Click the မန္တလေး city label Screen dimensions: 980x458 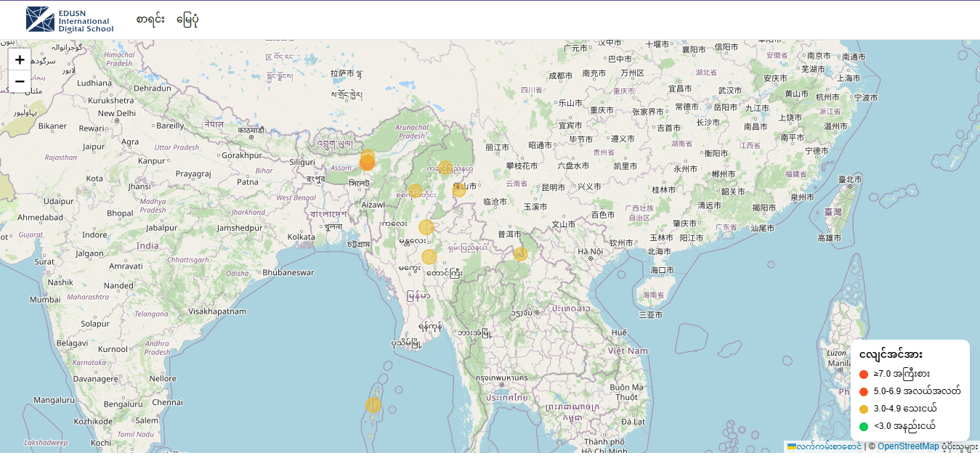(412, 241)
